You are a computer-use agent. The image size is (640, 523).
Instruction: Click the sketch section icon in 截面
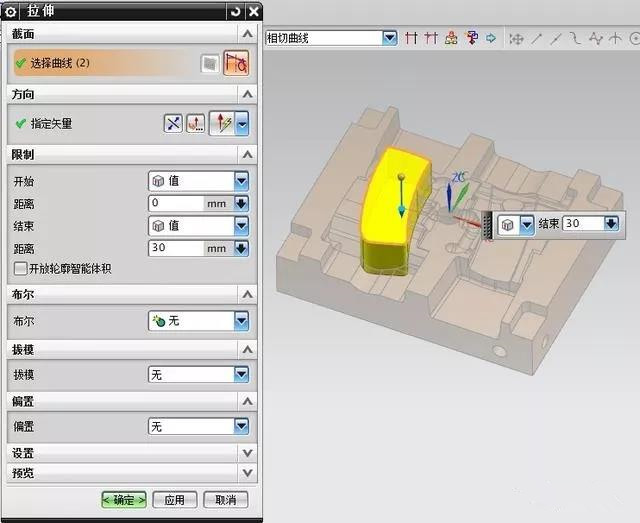(209, 63)
